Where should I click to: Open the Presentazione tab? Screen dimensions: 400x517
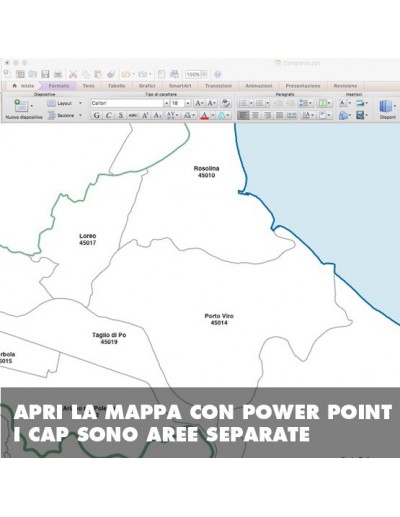pyautogui.click(x=303, y=86)
